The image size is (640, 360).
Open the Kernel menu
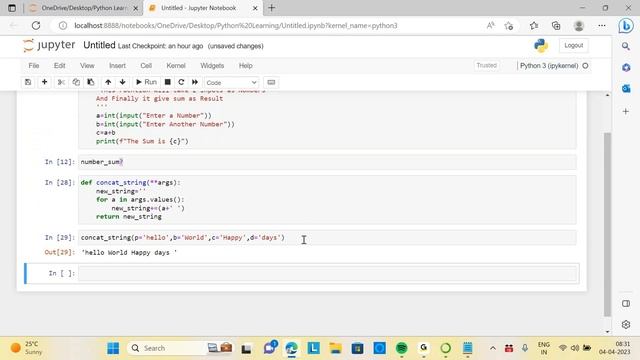point(176,66)
